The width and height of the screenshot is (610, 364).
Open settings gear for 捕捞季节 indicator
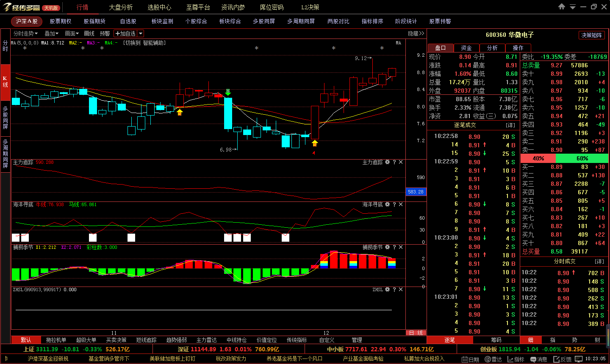[x=387, y=247]
